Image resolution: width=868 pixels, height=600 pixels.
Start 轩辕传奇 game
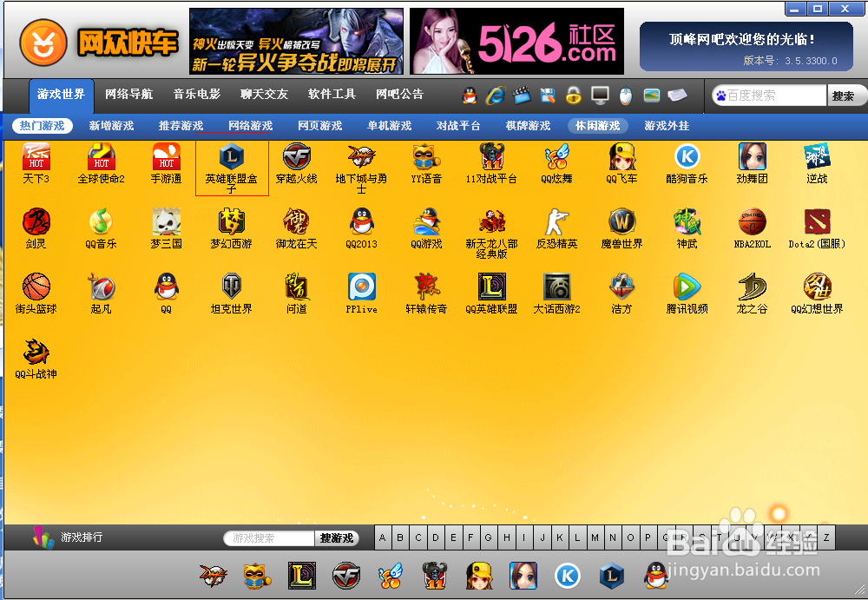pyautogui.click(x=426, y=293)
